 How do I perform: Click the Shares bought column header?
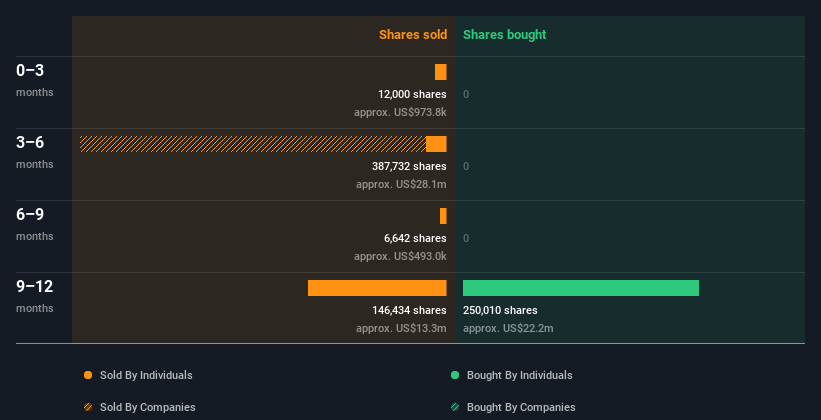tap(504, 35)
